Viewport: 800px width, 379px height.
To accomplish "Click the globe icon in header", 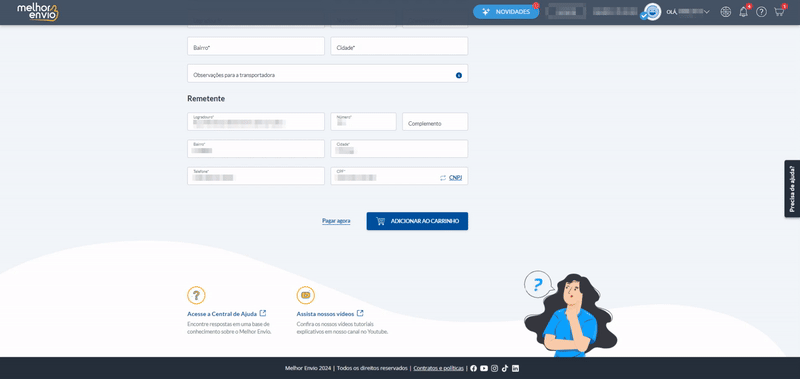I will point(726,12).
